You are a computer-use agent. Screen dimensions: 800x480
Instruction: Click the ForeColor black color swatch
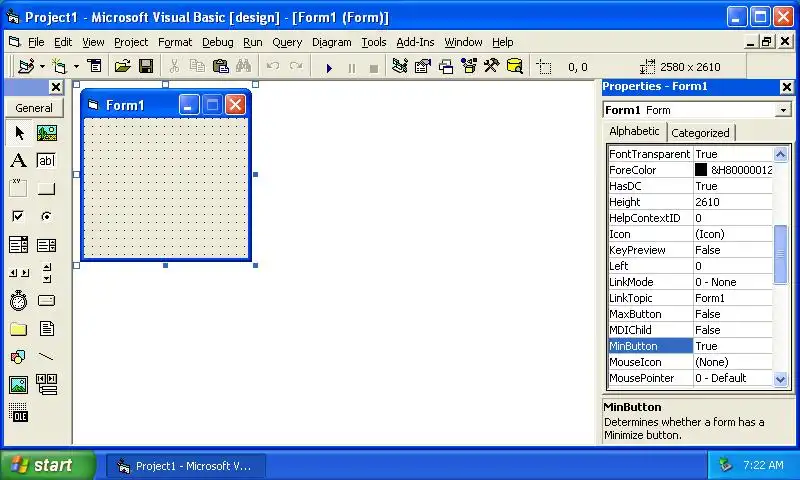[701, 169]
